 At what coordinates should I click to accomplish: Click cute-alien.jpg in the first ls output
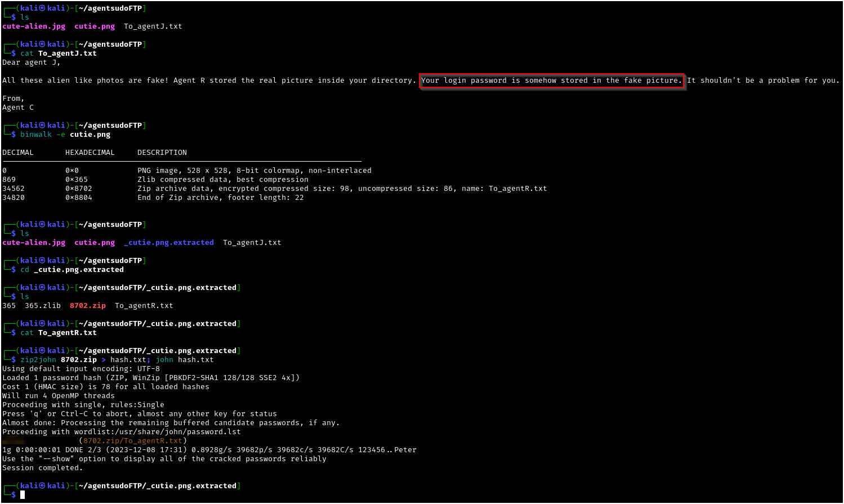pyautogui.click(x=34, y=26)
